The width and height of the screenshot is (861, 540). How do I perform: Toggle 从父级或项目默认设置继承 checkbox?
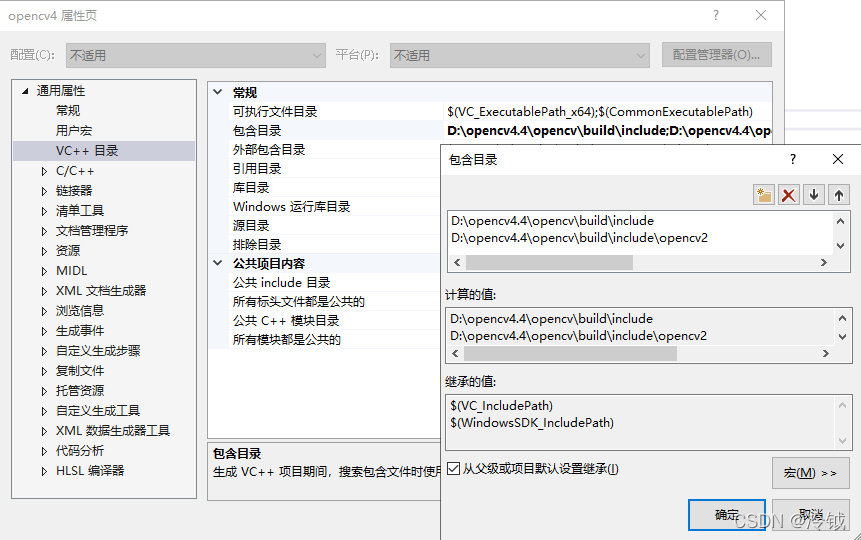[454, 469]
